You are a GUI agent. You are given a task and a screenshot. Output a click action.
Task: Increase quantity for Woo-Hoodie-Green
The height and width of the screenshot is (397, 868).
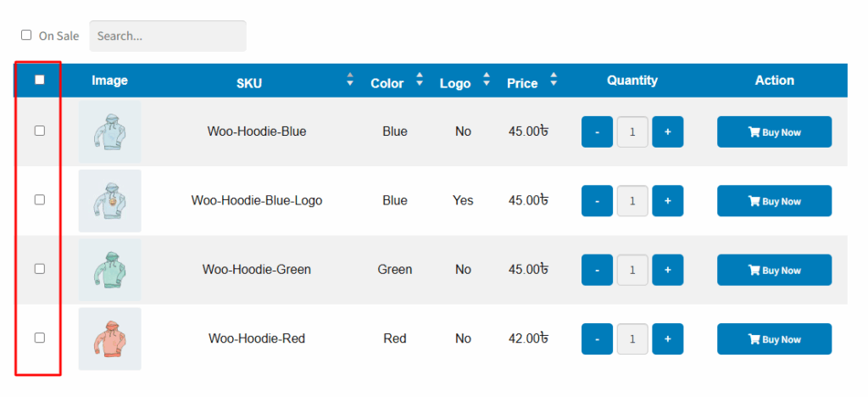pos(668,270)
